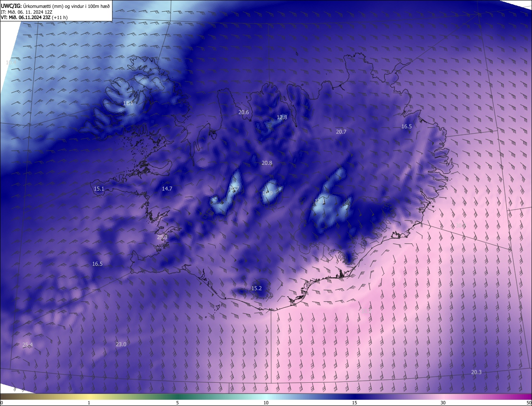
Task: Click the 15.1 value label
Action: 99,189
